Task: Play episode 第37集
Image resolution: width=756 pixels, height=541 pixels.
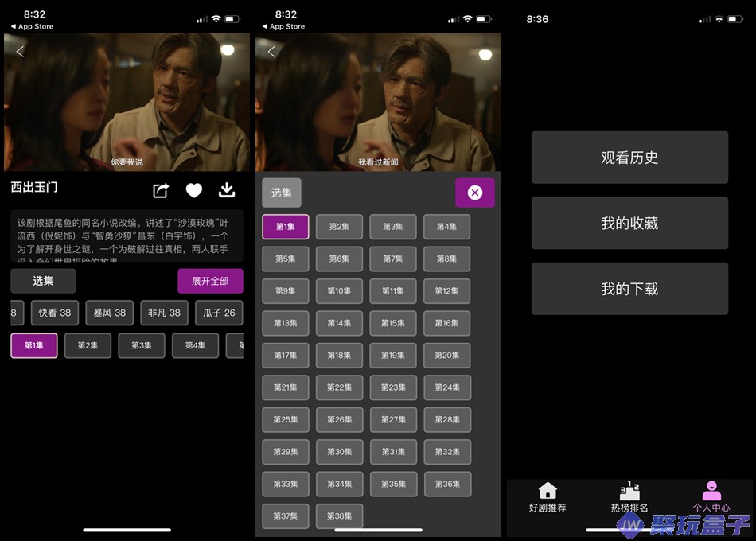Action: tap(286, 516)
